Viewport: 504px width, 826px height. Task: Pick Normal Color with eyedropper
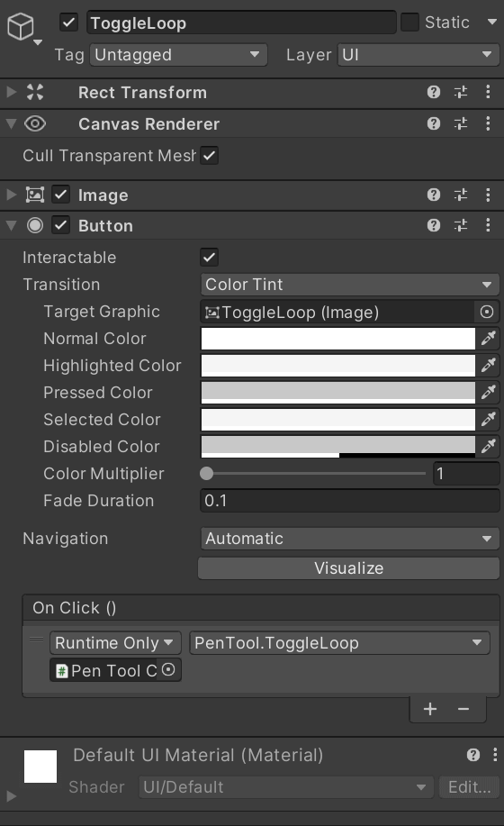pyautogui.click(x=488, y=338)
